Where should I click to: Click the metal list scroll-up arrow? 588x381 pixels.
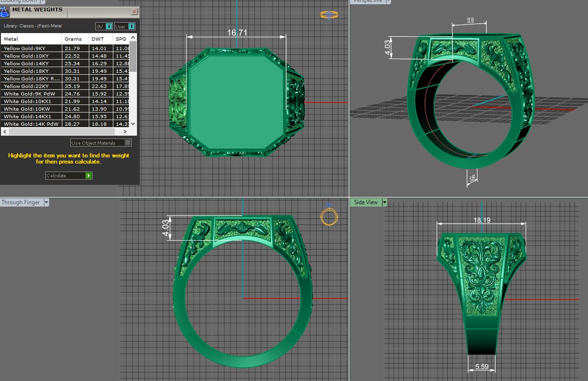point(133,37)
